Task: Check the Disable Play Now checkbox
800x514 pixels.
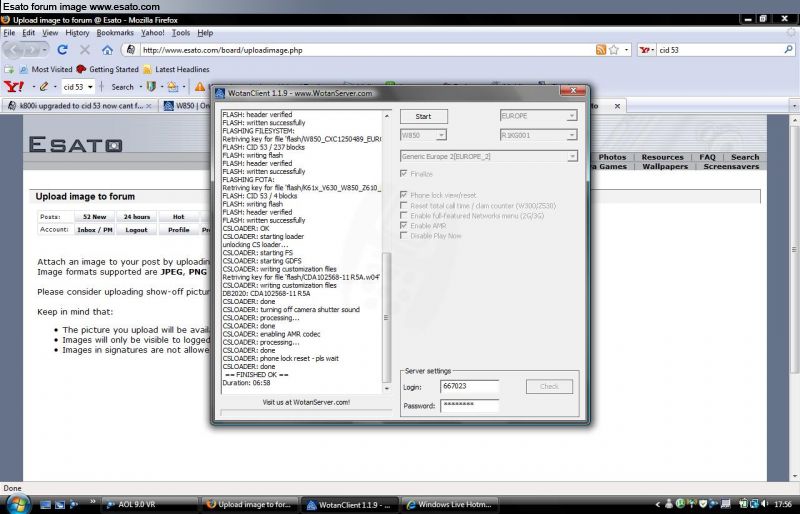Action: [x=404, y=236]
